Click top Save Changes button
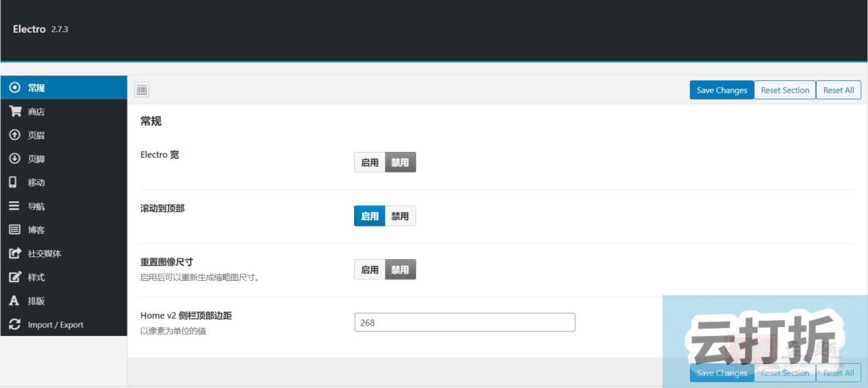This screenshot has height=388, width=868. point(721,90)
